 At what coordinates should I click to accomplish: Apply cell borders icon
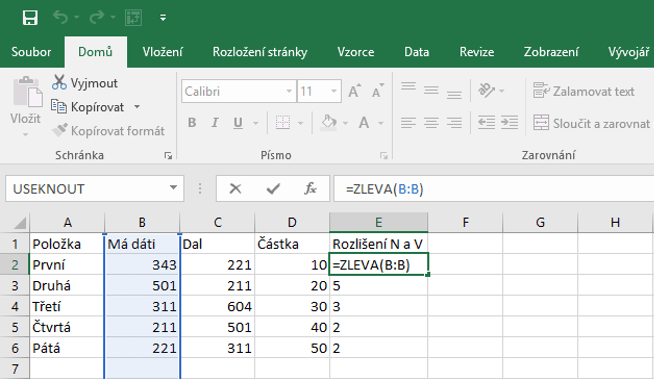click(x=283, y=123)
